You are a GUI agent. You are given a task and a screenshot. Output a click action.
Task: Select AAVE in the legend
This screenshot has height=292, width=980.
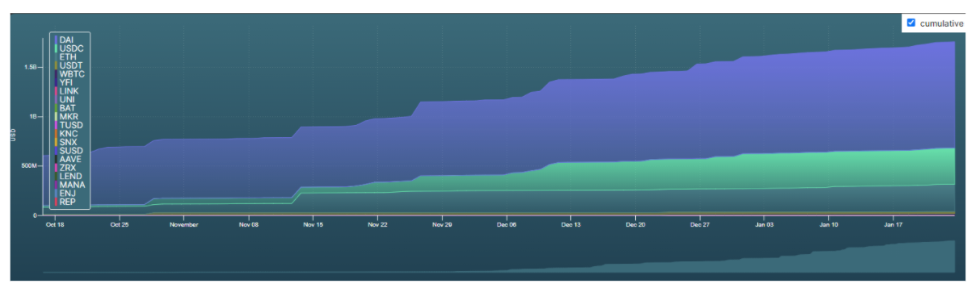coord(70,159)
